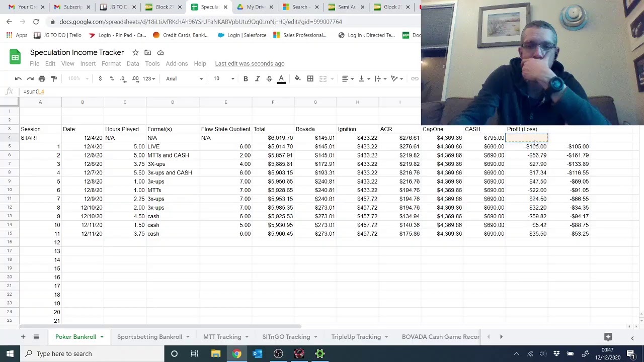Move document with folder icon

(x=148, y=52)
